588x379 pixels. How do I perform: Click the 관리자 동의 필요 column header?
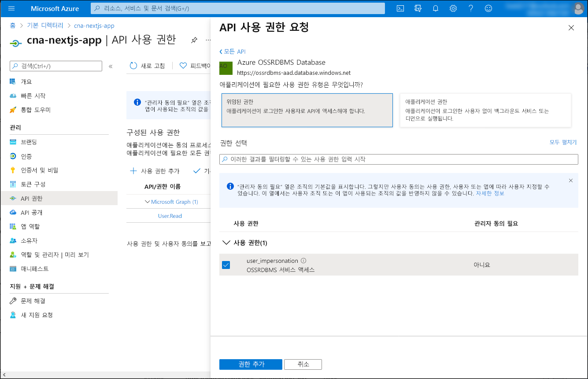point(496,224)
